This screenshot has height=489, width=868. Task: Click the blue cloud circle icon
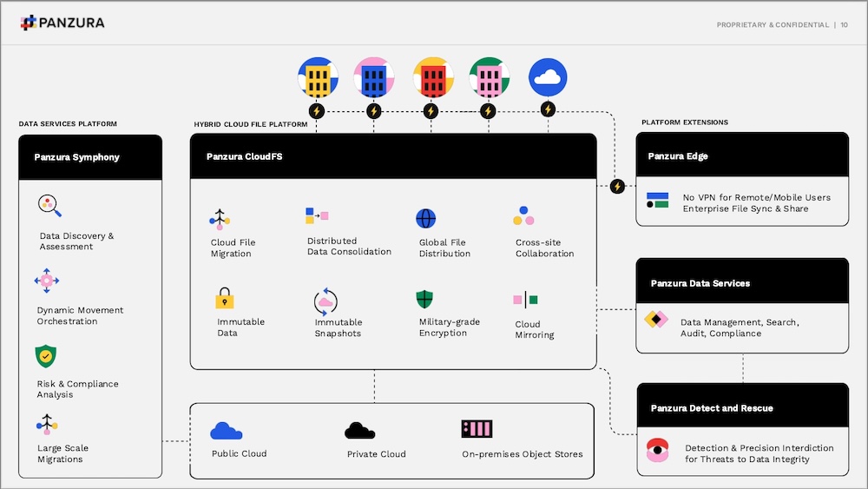point(548,77)
